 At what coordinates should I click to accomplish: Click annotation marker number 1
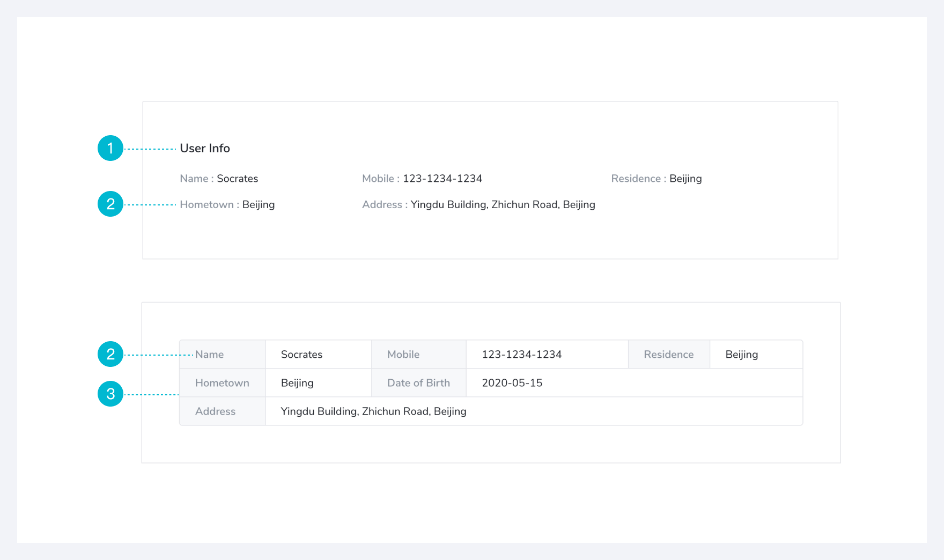tap(110, 148)
